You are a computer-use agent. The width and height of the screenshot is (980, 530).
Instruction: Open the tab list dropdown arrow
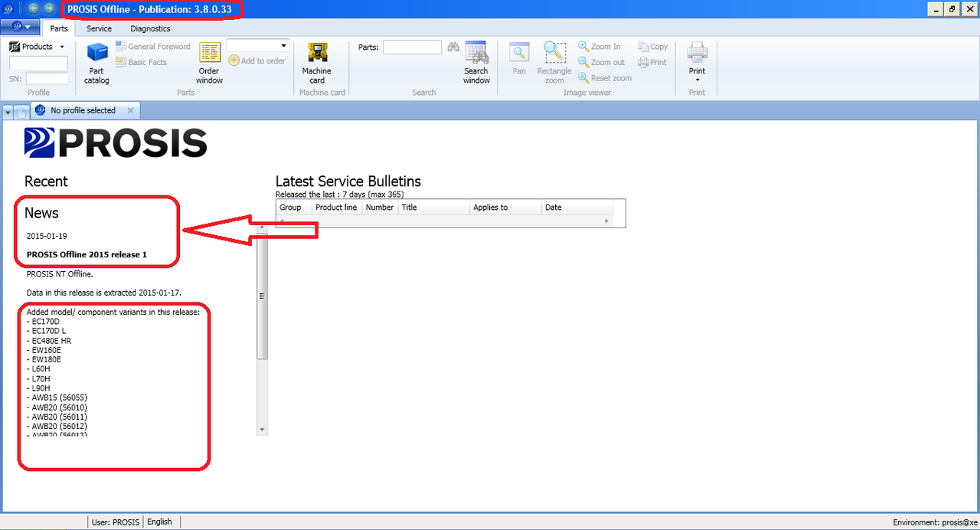click(x=8, y=112)
